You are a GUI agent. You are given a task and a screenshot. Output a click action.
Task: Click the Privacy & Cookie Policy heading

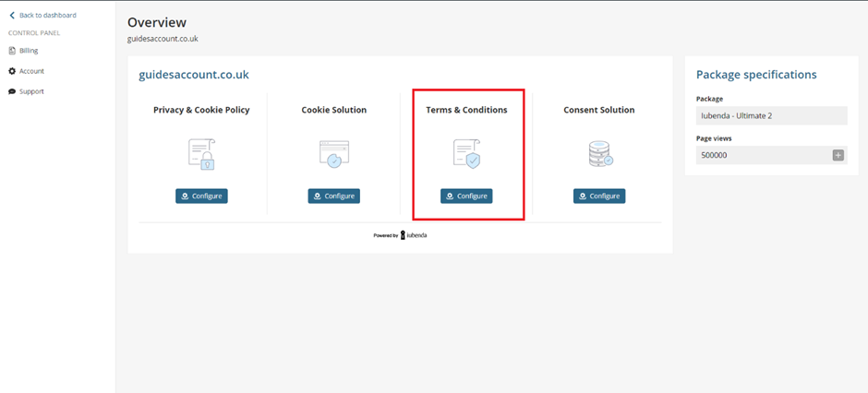click(201, 110)
